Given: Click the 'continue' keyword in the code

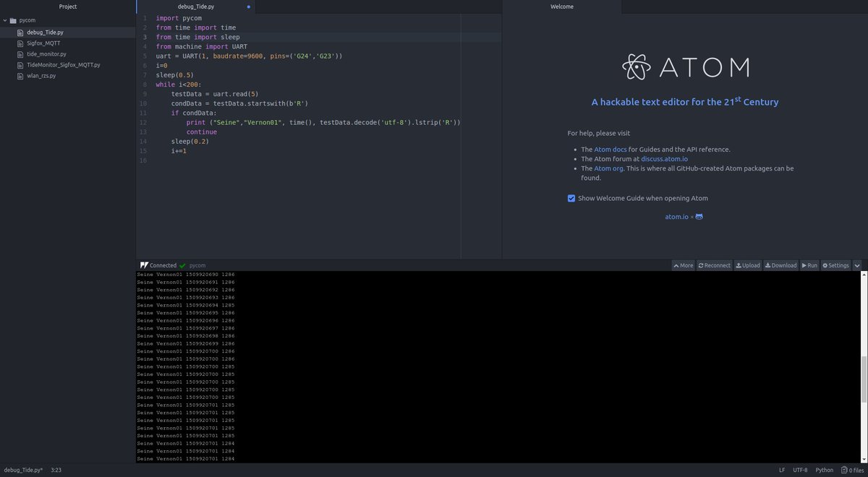Looking at the screenshot, I should click(x=202, y=132).
